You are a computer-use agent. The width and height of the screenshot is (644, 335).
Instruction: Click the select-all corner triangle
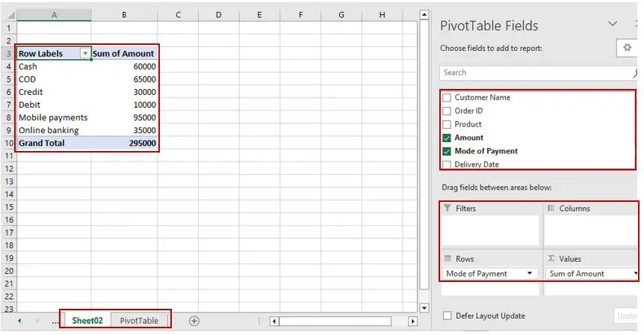coord(10,15)
